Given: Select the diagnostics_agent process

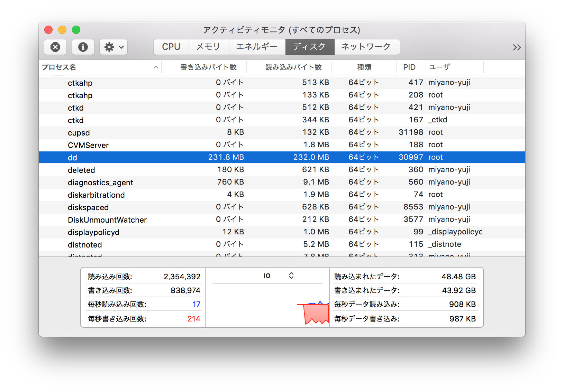Looking at the screenshot, I should click(100, 182).
